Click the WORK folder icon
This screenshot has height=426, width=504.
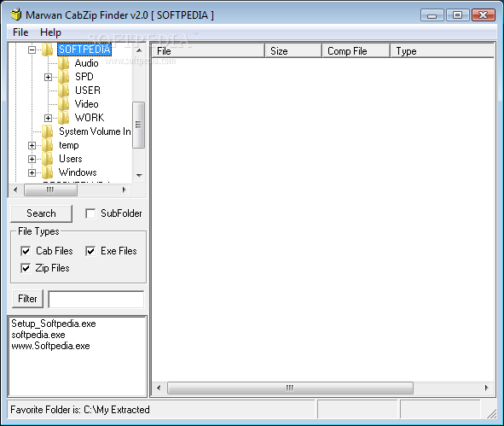point(64,118)
